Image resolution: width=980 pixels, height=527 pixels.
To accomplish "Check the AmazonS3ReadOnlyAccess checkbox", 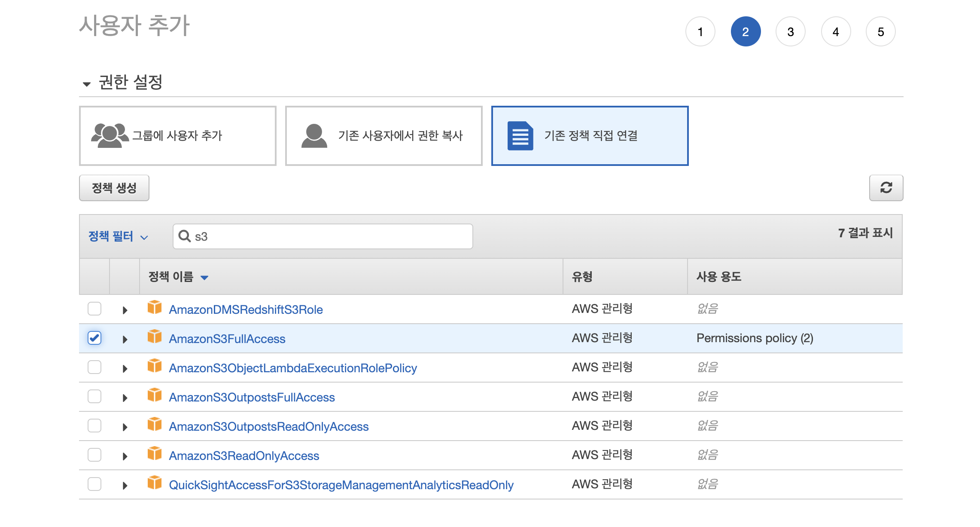I will pyautogui.click(x=94, y=455).
